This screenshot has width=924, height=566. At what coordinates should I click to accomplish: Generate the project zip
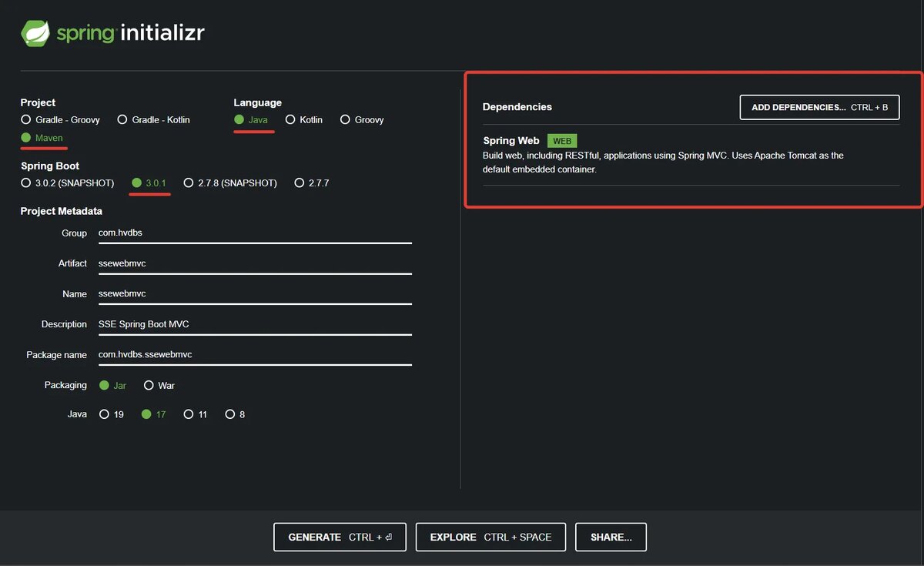(340, 537)
